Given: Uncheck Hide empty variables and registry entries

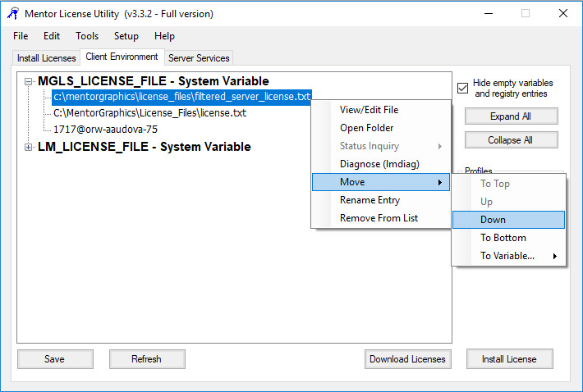Looking at the screenshot, I should tap(462, 89).
